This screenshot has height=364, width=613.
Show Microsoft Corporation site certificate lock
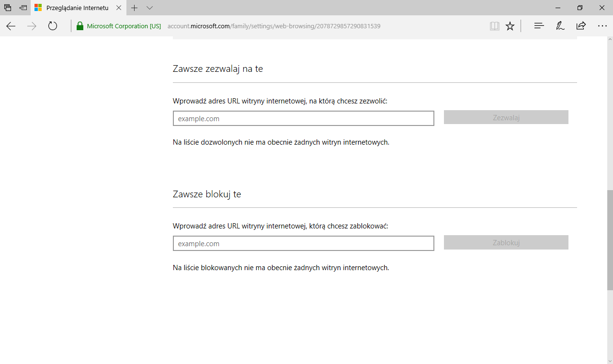click(x=80, y=26)
